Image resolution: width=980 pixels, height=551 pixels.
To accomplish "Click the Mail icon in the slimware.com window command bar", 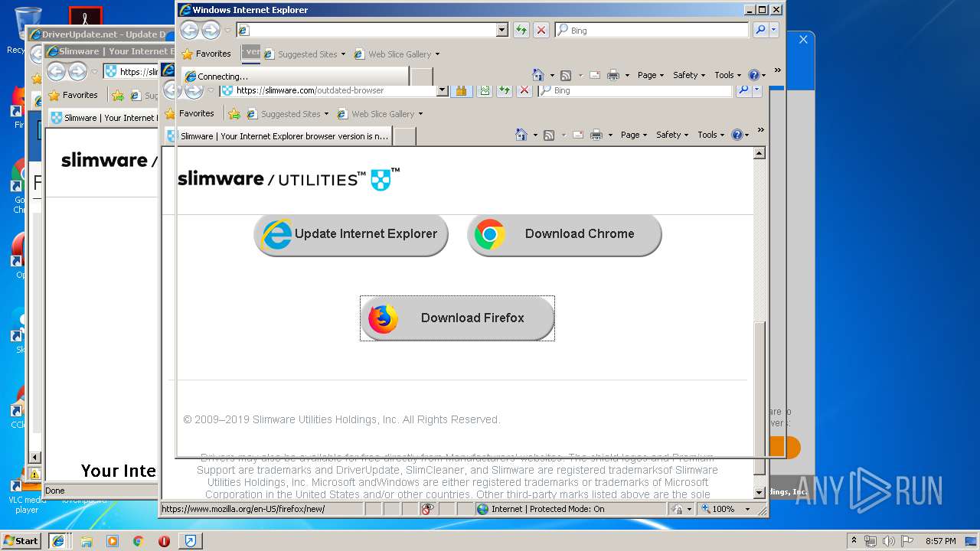I will tap(578, 135).
